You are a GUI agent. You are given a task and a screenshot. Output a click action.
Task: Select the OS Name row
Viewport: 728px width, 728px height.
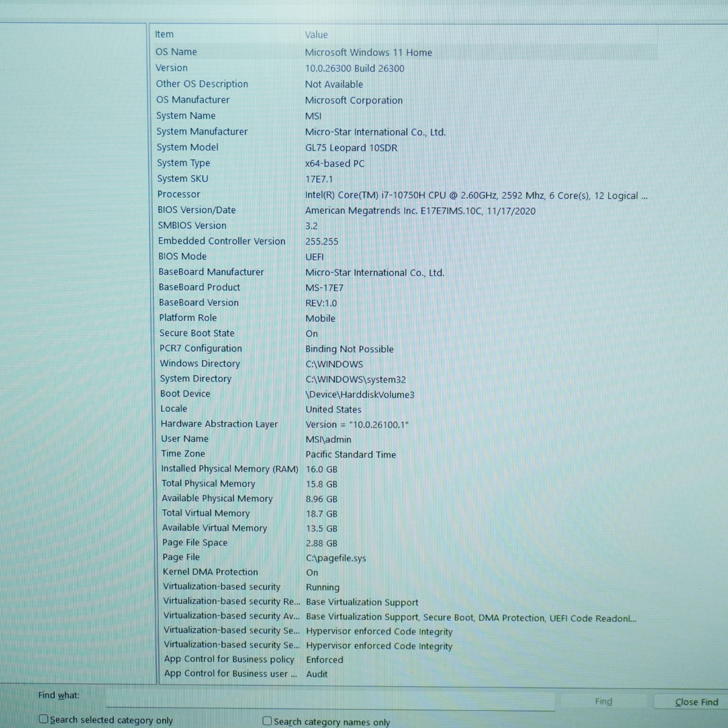coord(405,52)
